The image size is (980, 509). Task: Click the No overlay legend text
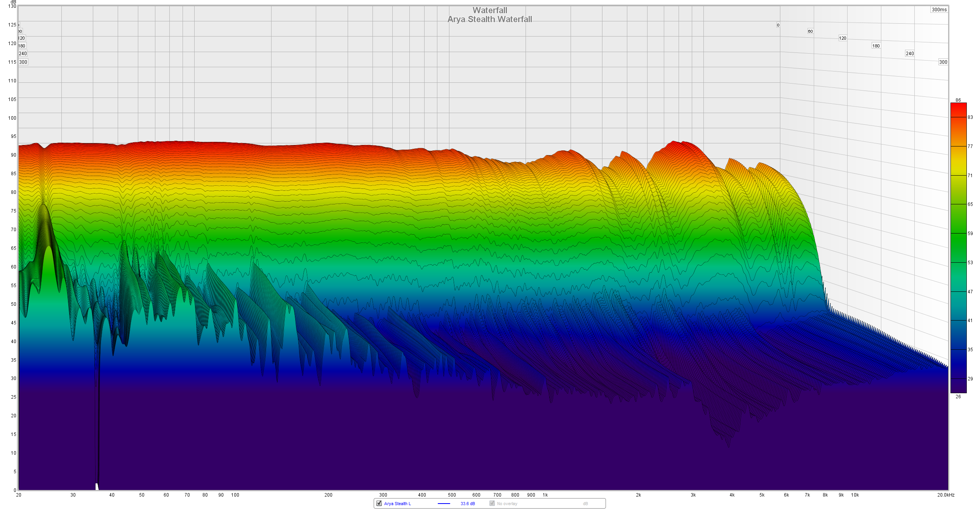click(x=507, y=504)
